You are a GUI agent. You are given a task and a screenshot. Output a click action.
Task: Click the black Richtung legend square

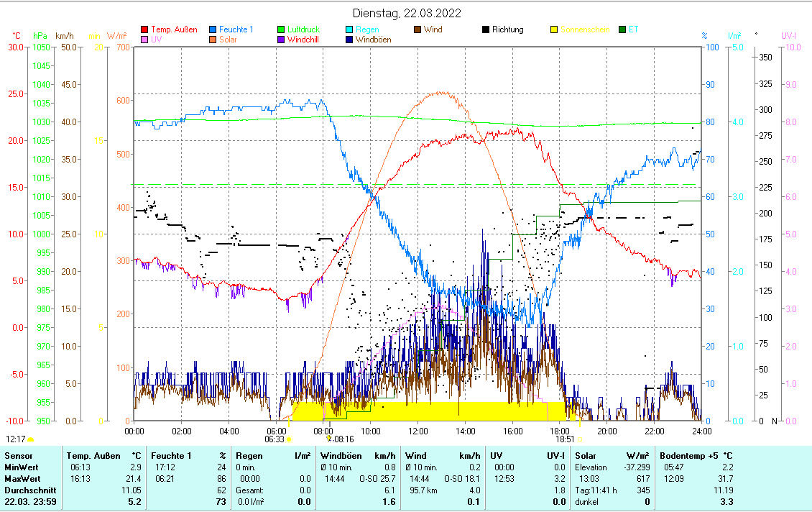pos(486,29)
